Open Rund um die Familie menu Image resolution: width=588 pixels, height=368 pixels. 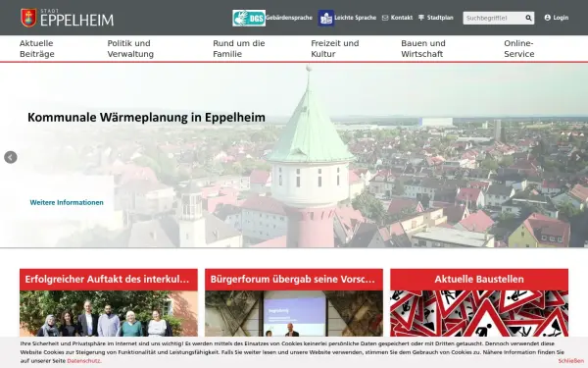(239, 48)
